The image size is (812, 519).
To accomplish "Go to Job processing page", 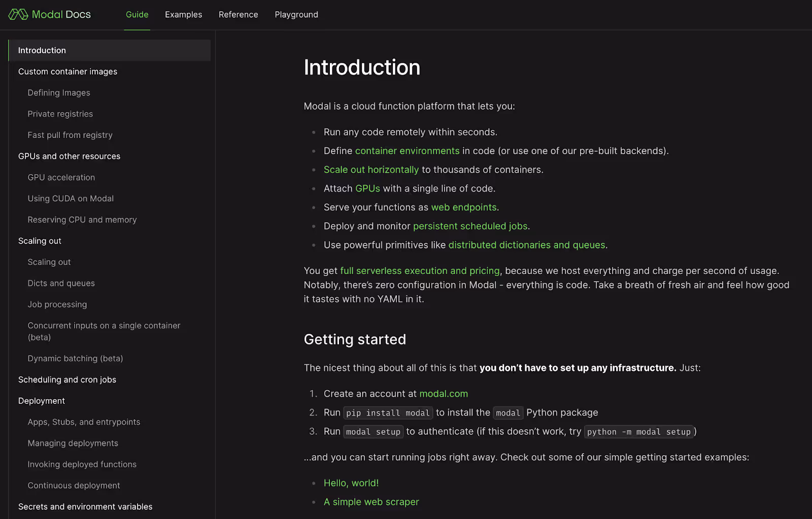I will click(57, 304).
